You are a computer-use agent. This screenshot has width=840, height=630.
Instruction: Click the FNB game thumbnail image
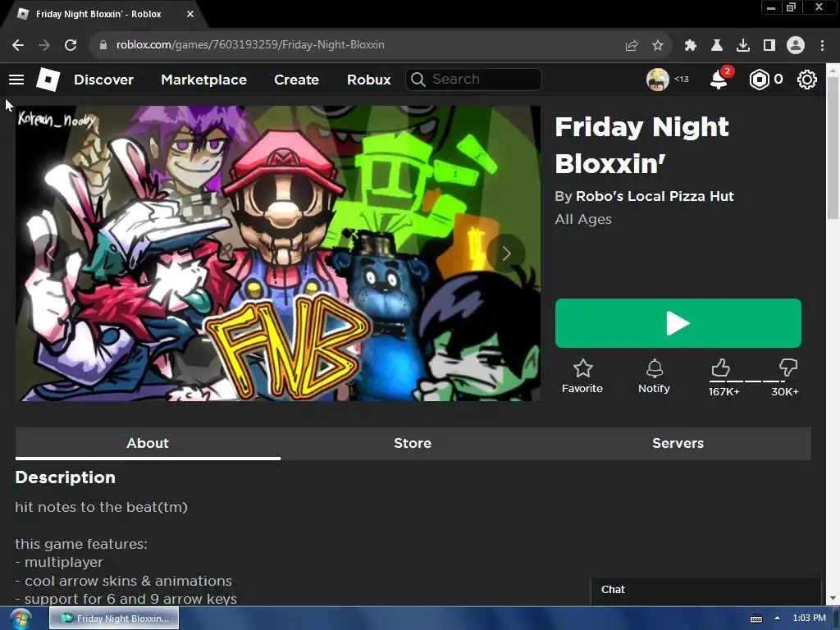click(278, 253)
